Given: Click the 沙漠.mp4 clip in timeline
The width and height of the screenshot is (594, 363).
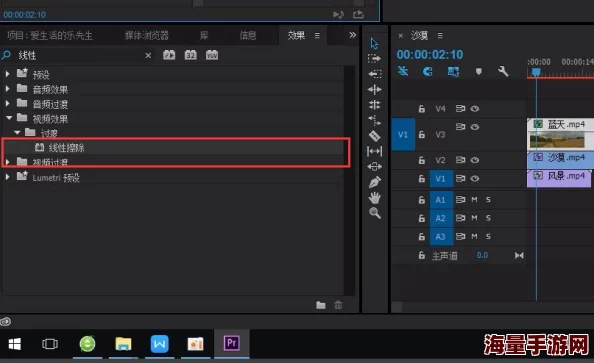Looking at the screenshot, I should 560,159.
